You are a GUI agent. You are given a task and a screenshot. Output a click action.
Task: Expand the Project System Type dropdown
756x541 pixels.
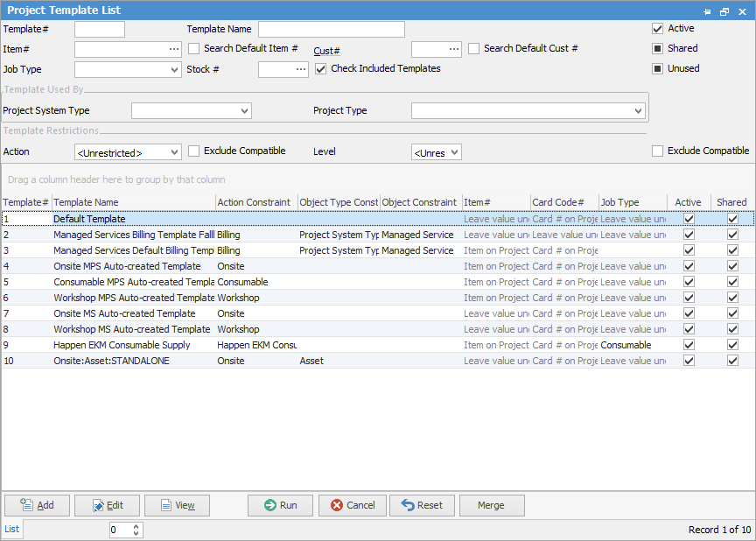click(244, 111)
